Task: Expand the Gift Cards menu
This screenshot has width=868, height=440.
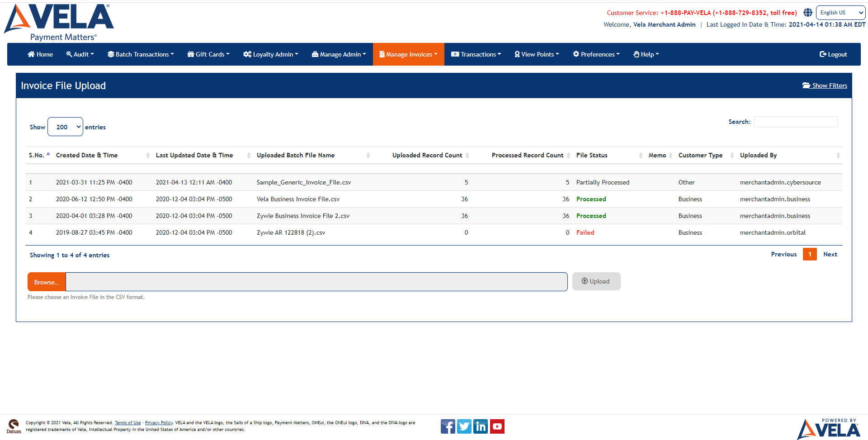Action: [x=208, y=54]
